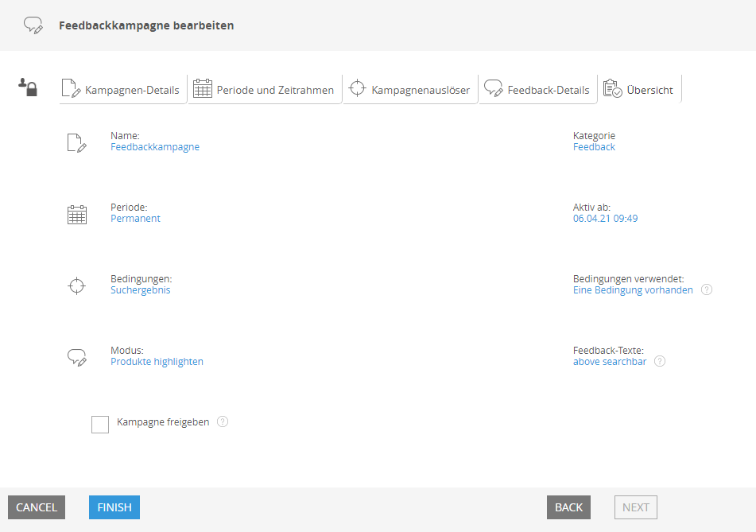The width and height of the screenshot is (756, 532).
Task: Switch to Periode und Zeitrahmen tab
Action: 265,89
